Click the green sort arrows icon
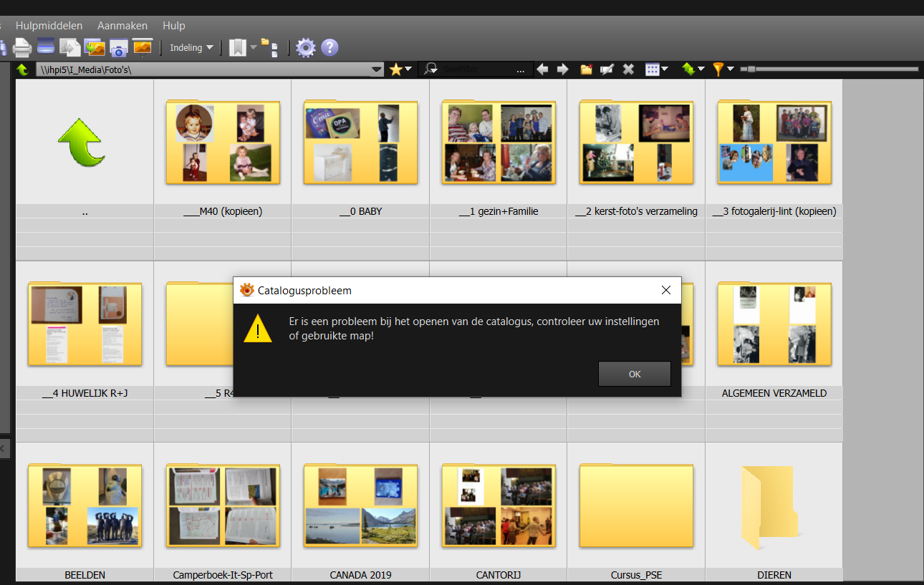924x585 pixels. click(x=688, y=69)
